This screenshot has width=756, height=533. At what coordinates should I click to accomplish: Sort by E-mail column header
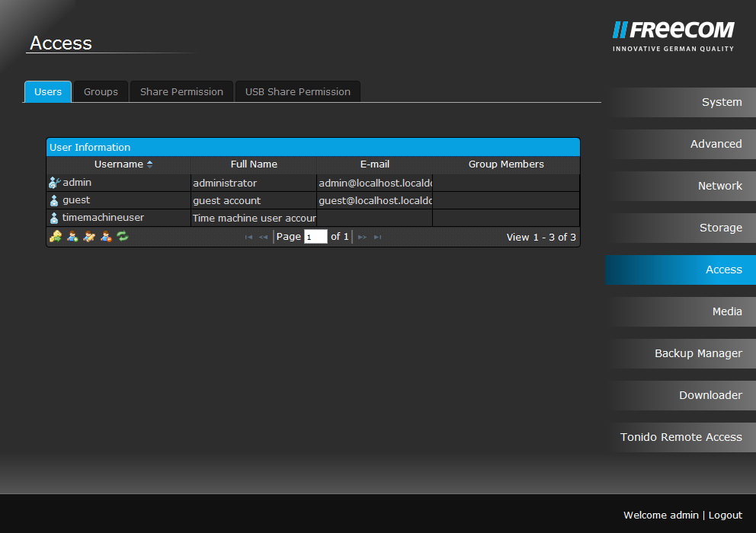point(375,164)
